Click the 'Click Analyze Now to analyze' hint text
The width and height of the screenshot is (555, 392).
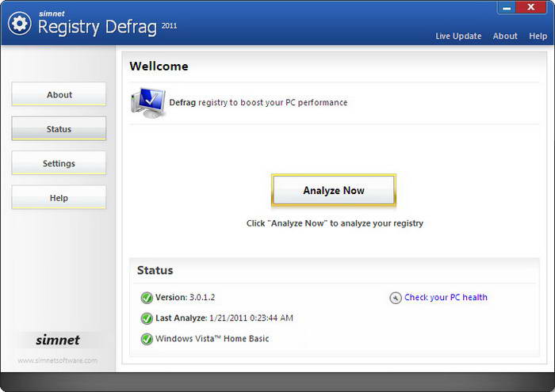(x=335, y=223)
